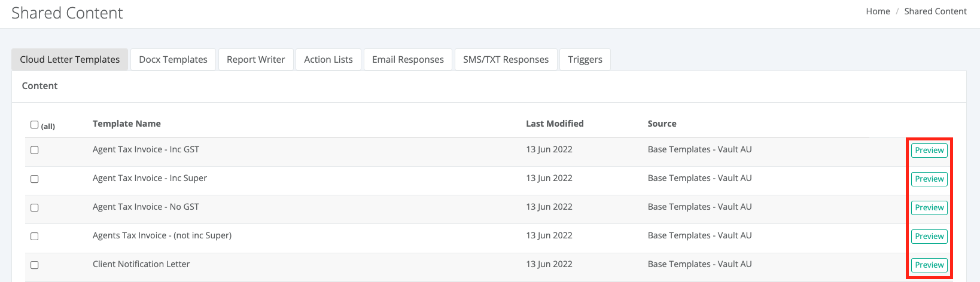
Task: Preview the Client Notification Letter template
Action: [x=929, y=265]
